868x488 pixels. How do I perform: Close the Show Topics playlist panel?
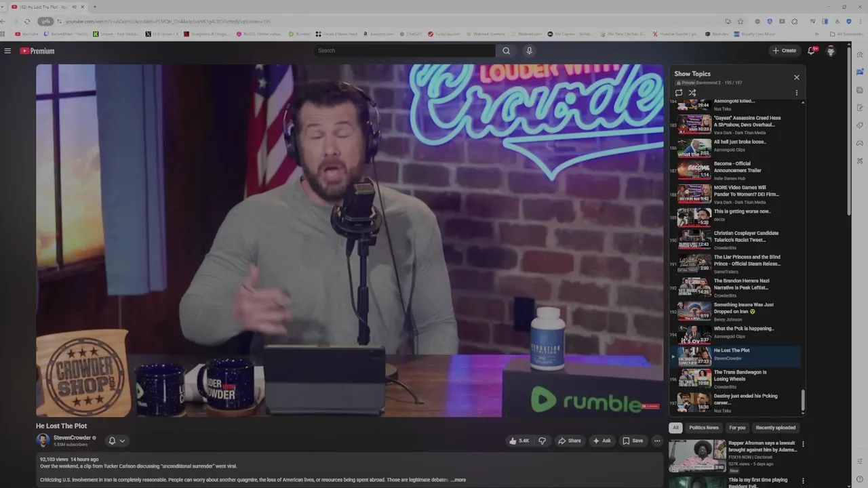click(x=797, y=77)
